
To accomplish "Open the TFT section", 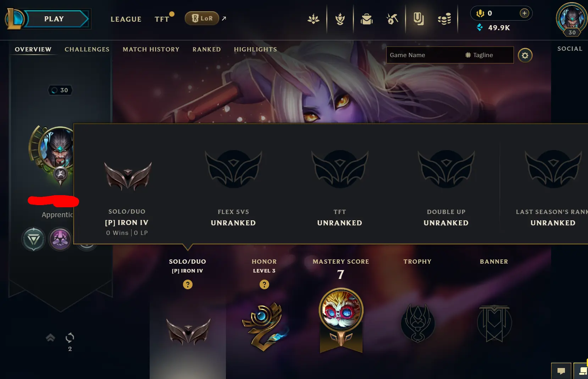I will coord(162,19).
